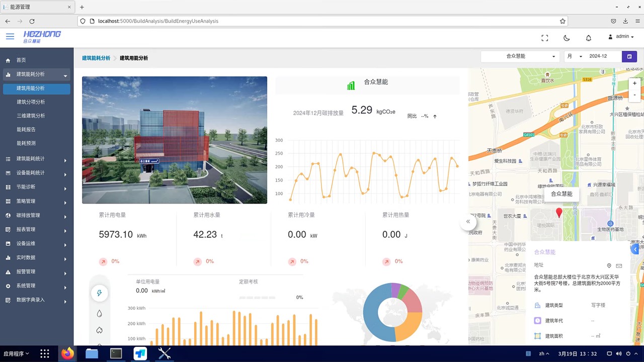Viewport: 644px width, 362px height.
Task: Click the blue side arrow tab on map
Action: click(x=635, y=249)
